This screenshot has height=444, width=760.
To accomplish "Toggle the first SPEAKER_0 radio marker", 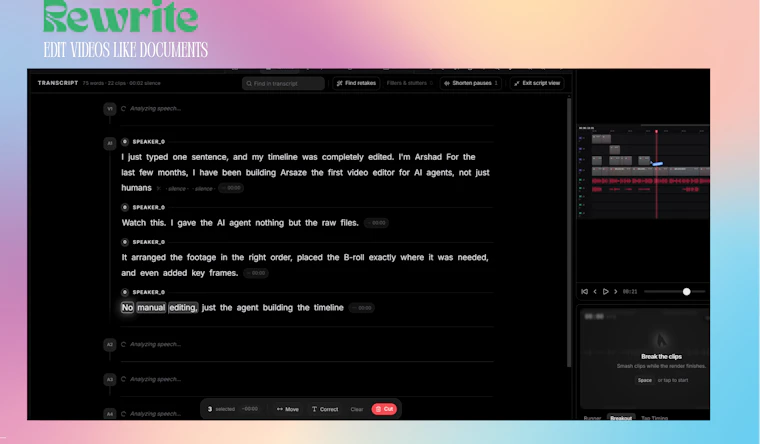I will point(125,142).
